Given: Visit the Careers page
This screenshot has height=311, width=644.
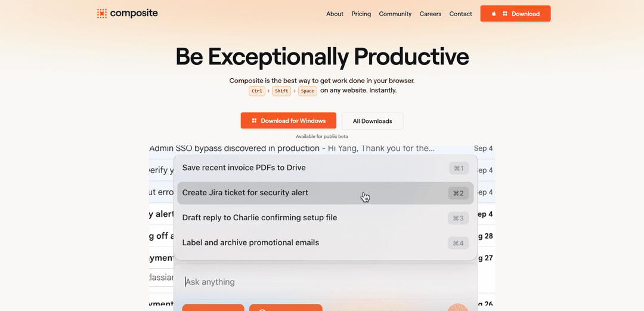Looking at the screenshot, I should 431,14.
